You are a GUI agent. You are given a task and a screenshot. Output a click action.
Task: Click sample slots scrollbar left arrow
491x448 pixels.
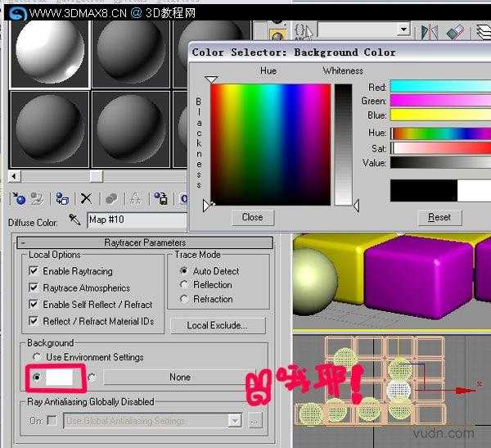point(14,176)
